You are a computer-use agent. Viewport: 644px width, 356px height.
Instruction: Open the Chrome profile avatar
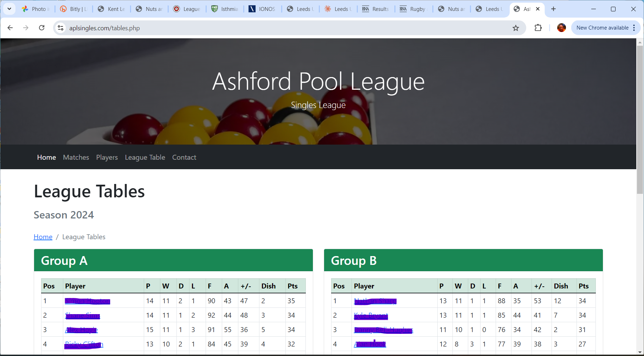[561, 28]
